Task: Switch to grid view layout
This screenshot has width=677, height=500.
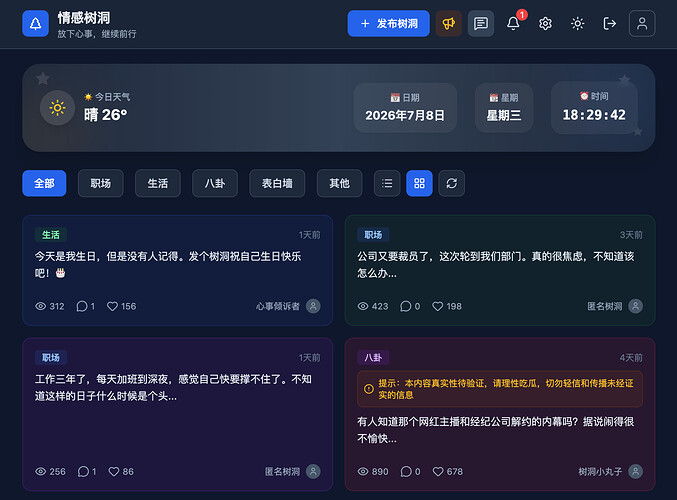Action: pyautogui.click(x=419, y=184)
